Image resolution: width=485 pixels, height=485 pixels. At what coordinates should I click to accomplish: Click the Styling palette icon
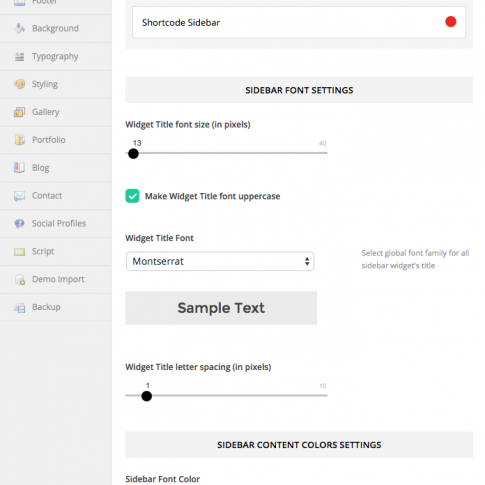pyautogui.click(x=19, y=84)
